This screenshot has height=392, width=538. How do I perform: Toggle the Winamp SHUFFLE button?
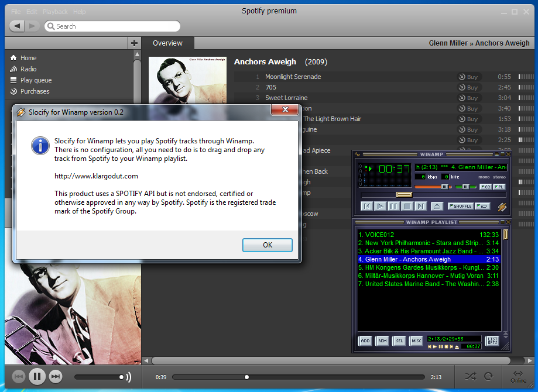(461, 206)
